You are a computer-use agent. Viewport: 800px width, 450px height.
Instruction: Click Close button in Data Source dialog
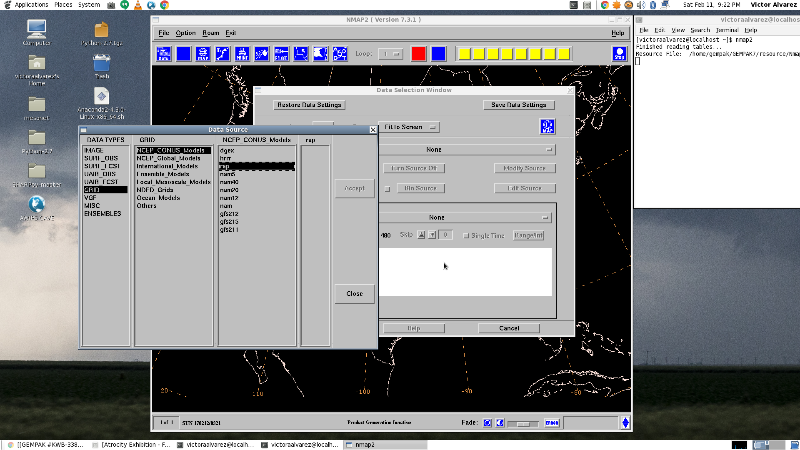(x=354, y=294)
